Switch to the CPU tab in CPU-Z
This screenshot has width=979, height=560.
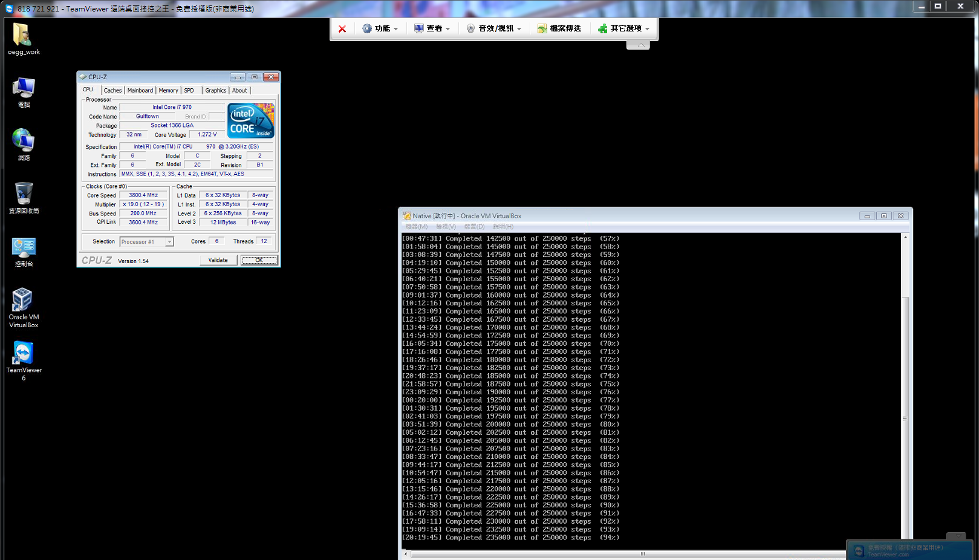point(88,90)
